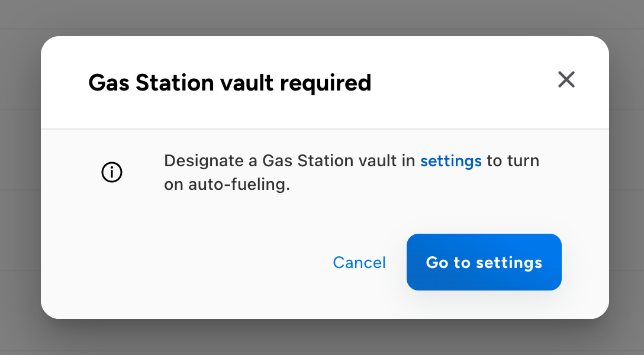Open the blue settings hyperlink
The width and height of the screenshot is (644, 355).
450,161
